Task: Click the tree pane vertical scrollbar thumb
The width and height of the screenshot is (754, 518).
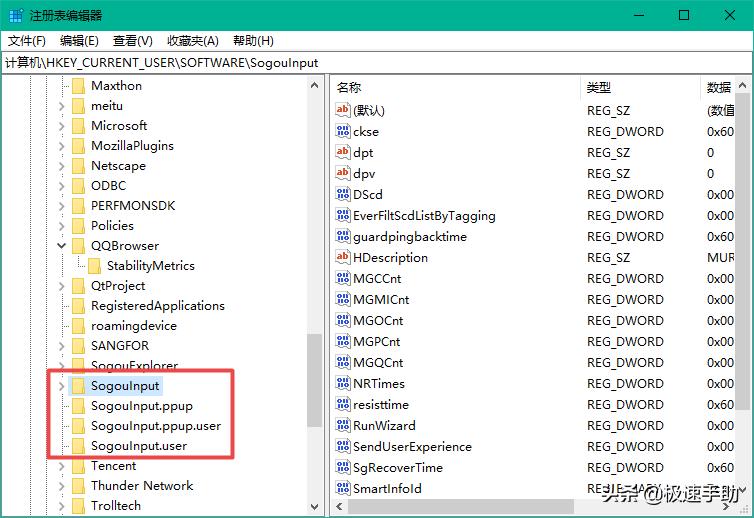Action: (x=314, y=380)
